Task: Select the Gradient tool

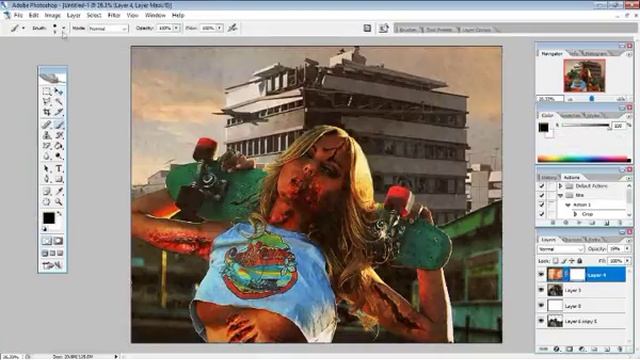Action: [59, 146]
